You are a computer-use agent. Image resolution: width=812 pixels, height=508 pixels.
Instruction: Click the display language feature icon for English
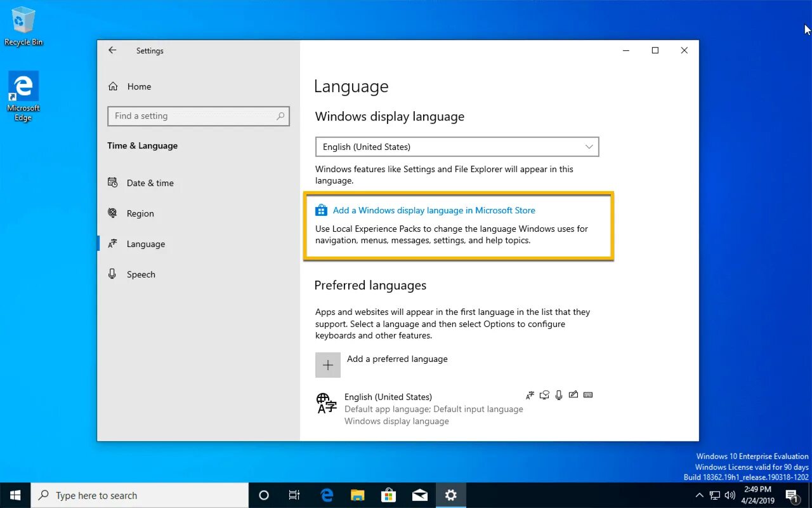point(530,395)
